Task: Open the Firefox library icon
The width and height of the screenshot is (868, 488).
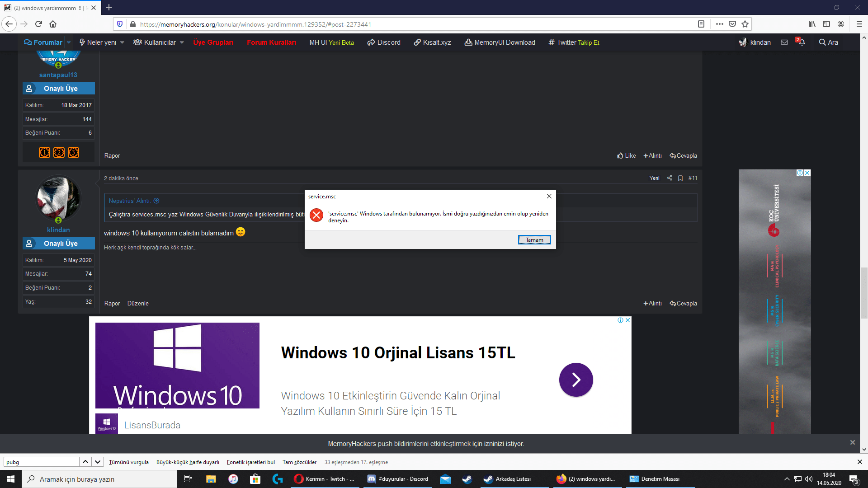Action: tap(812, 24)
